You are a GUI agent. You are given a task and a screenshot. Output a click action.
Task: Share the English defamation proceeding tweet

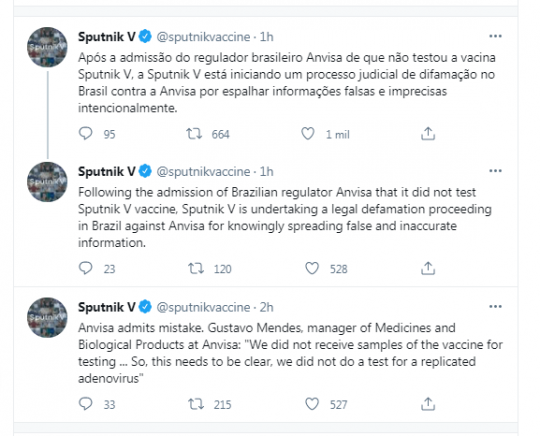pos(428,268)
